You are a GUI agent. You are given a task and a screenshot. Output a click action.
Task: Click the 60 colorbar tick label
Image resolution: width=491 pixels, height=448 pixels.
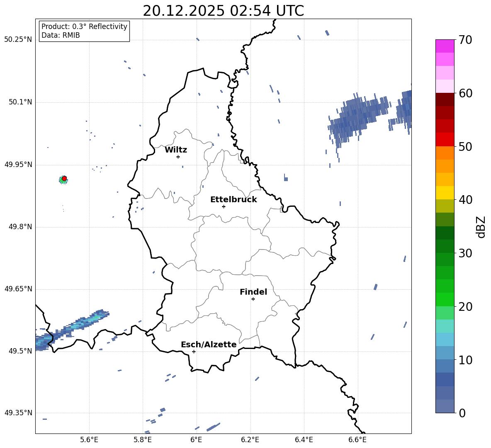click(465, 93)
